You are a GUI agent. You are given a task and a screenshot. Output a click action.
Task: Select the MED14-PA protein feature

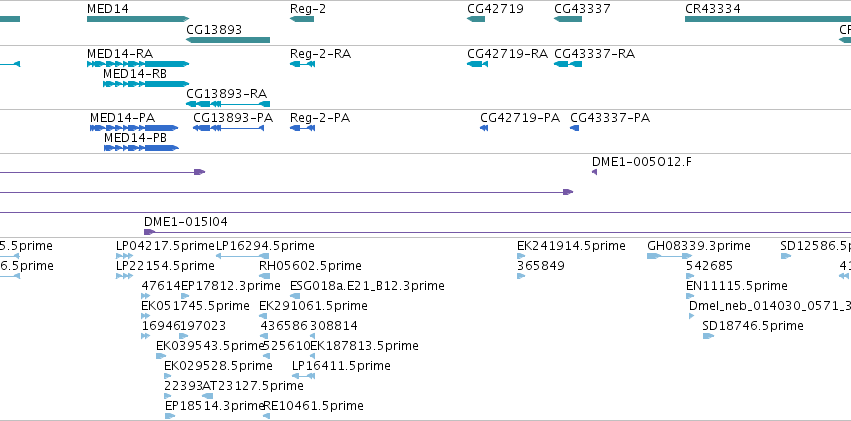[134, 128]
